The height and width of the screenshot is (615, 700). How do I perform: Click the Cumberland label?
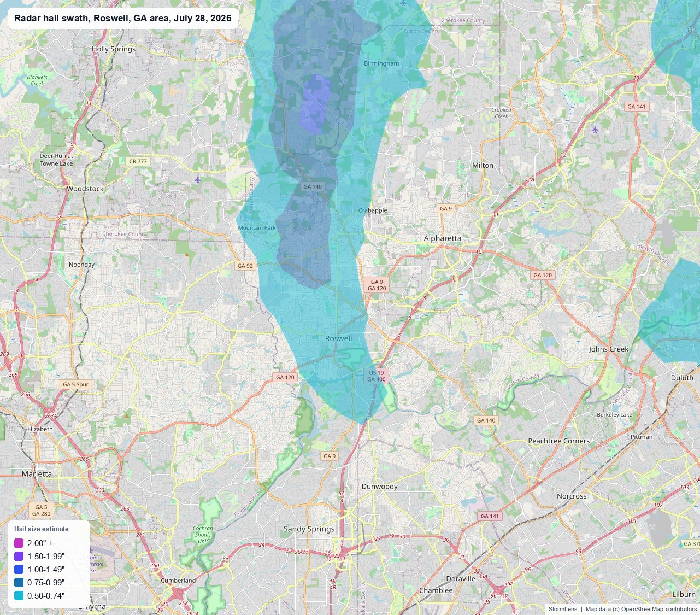pyautogui.click(x=178, y=581)
